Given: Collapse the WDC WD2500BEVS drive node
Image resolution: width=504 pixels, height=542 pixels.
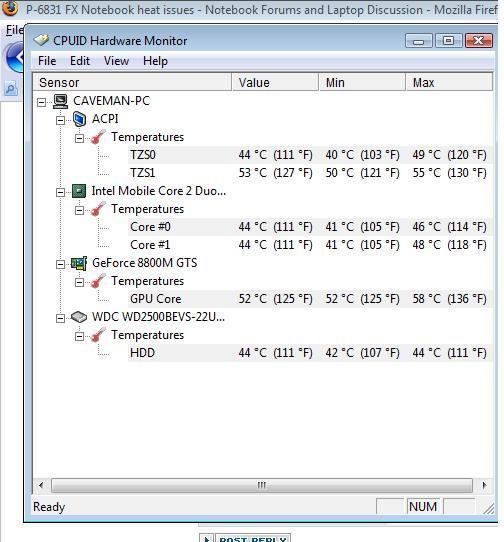Looking at the screenshot, I should click(x=60, y=318).
